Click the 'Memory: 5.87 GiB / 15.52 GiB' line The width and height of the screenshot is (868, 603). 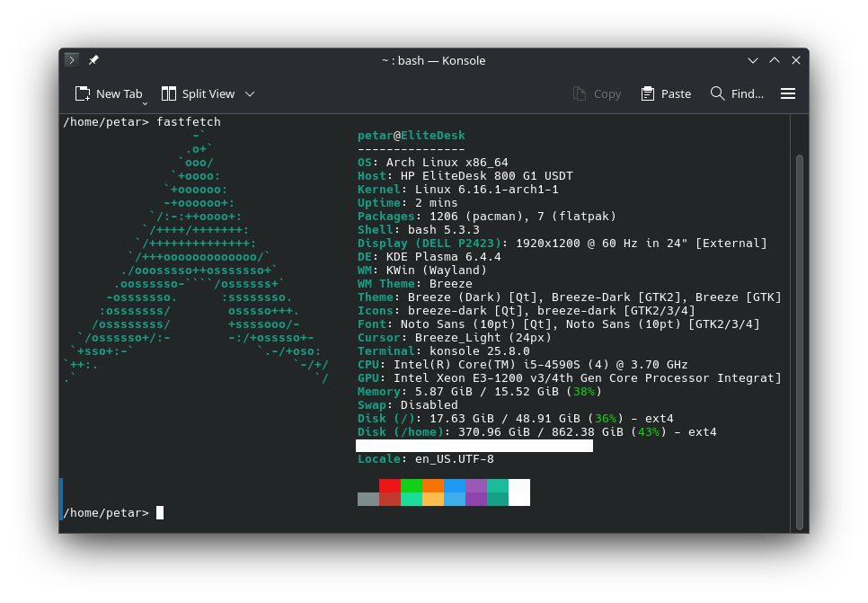tap(480, 392)
